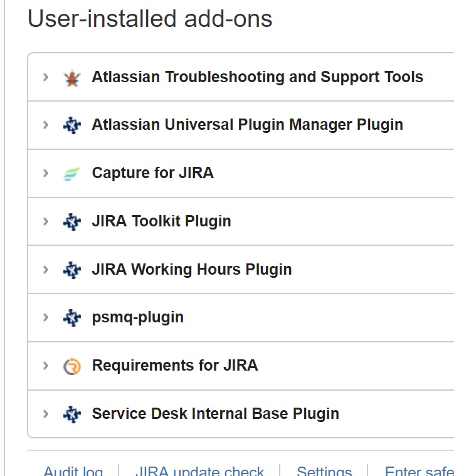This screenshot has height=476, width=454.
Task: Select the JIRA Toolkit Plugin name
Action: click(161, 221)
